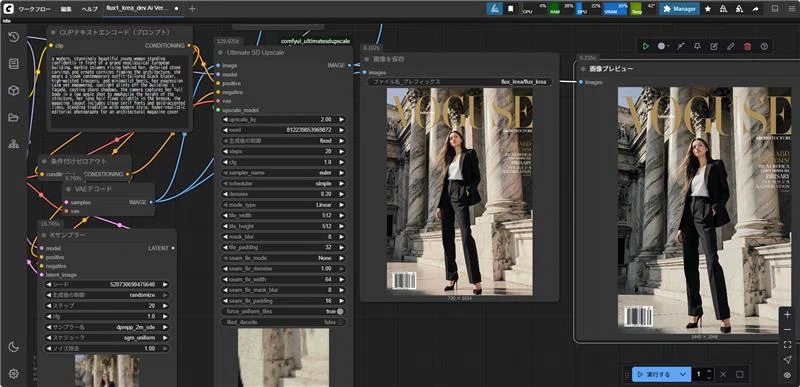Cancel current run with X icon

[x=723, y=374]
